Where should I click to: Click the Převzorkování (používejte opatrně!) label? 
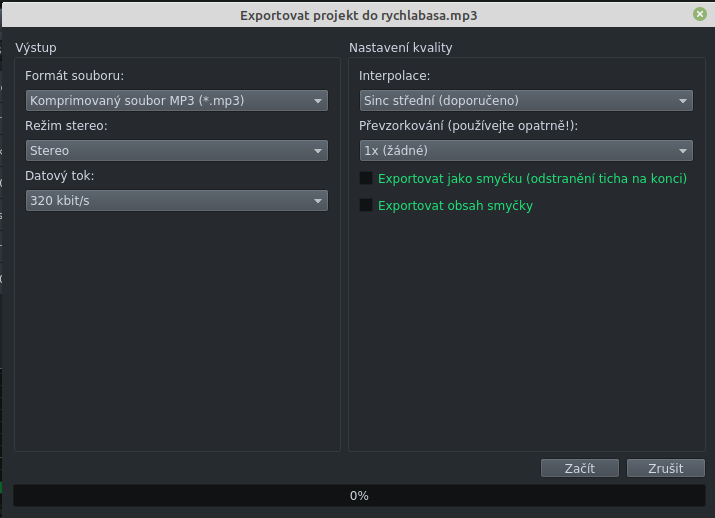[468, 126]
